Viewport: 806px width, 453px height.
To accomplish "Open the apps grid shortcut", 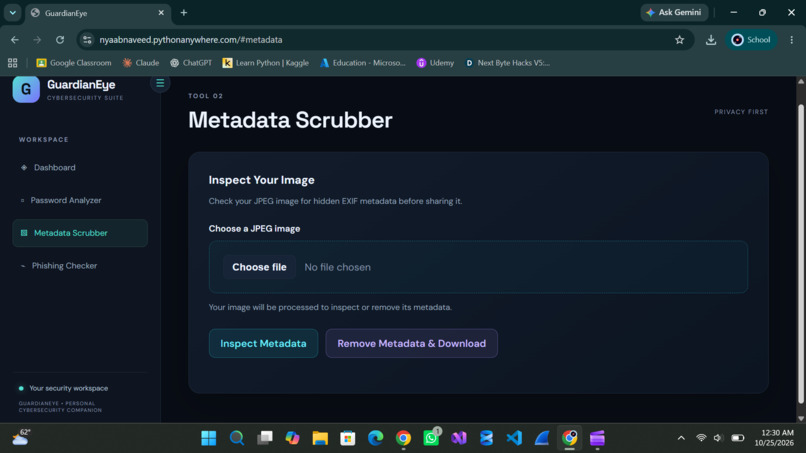I will point(12,63).
